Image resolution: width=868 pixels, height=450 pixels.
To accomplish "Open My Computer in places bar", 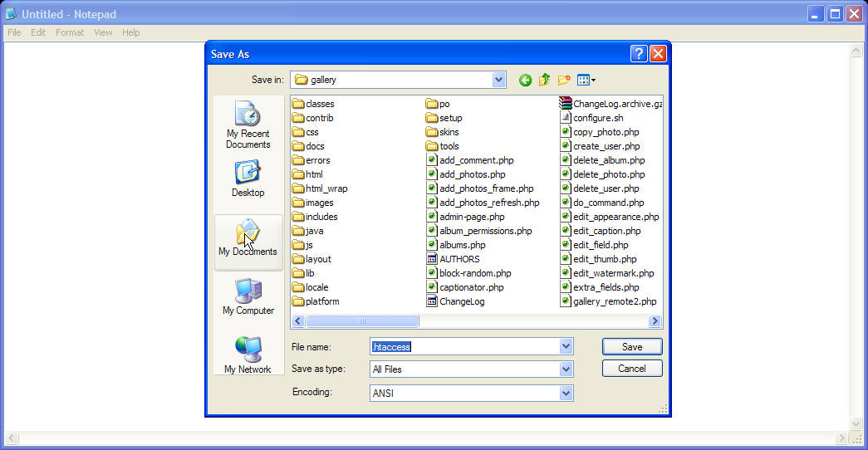I will 248,296.
